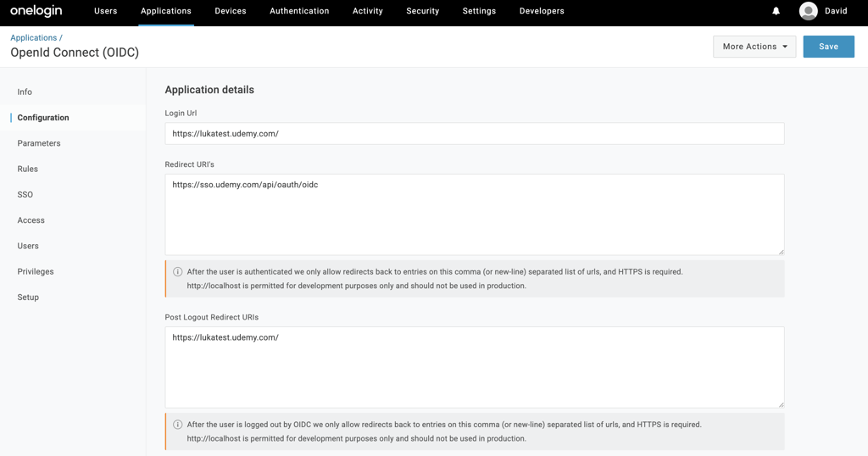Switch to the Info sidebar tab
This screenshot has height=456, width=868.
pos(25,92)
